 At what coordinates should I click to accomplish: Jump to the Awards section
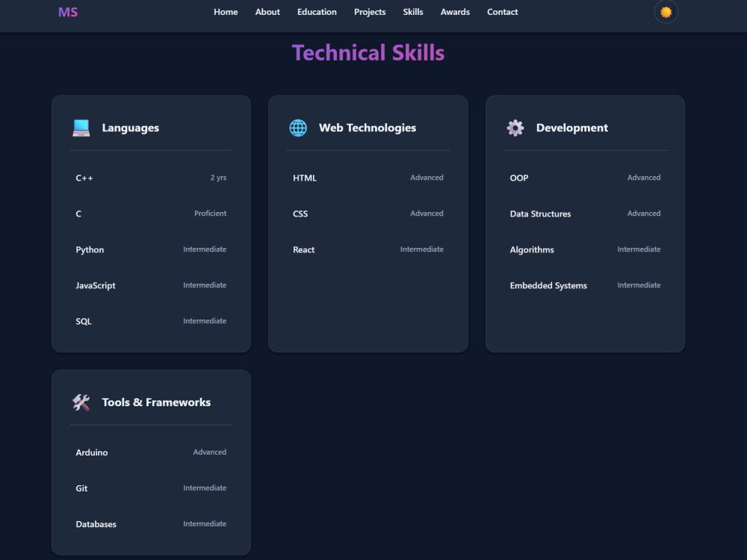click(455, 12)
